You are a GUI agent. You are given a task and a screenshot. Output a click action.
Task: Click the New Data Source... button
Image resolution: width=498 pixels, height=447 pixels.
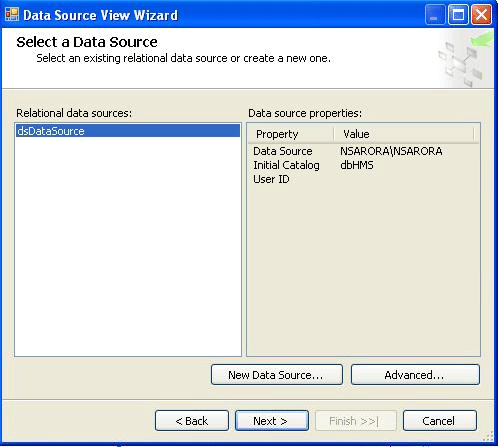click(277, 375)
